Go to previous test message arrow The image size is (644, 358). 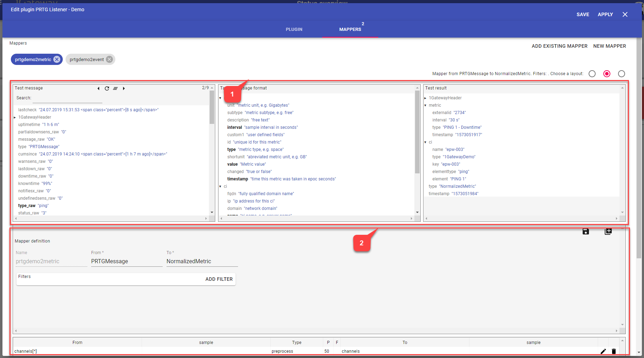99,88
